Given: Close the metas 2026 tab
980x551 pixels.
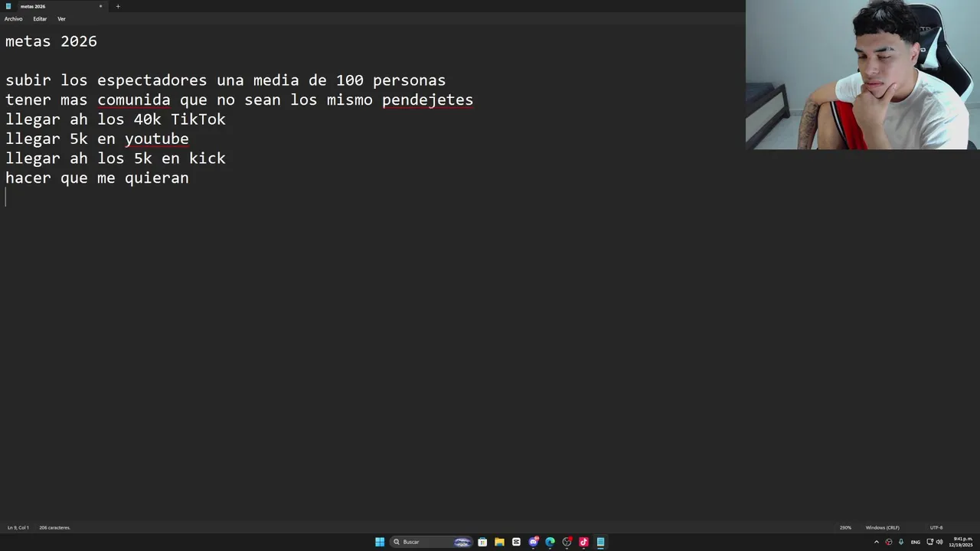Looking at the screenshot, I should pyautogui.click(x=100, y=6).
